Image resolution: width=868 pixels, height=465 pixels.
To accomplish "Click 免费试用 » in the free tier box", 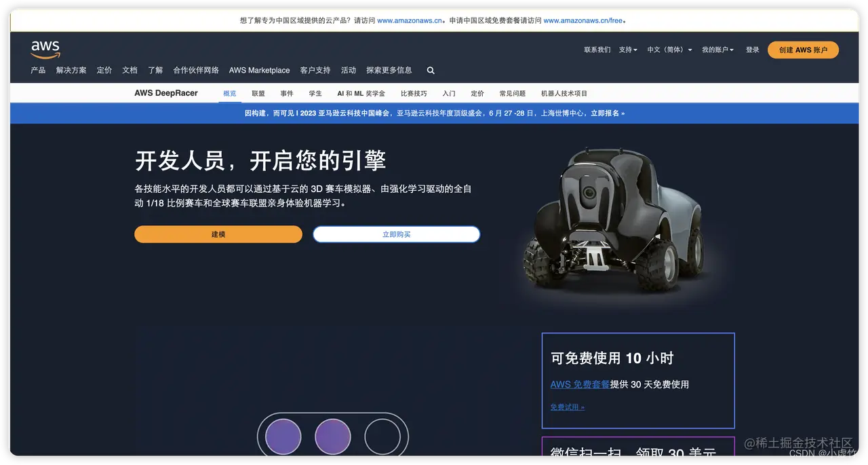I will click(567, 407).
